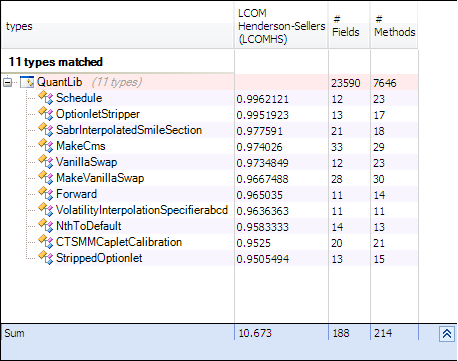Click the Sum row label
Viewport: 458px width, 361px height.
coord(14,333)
